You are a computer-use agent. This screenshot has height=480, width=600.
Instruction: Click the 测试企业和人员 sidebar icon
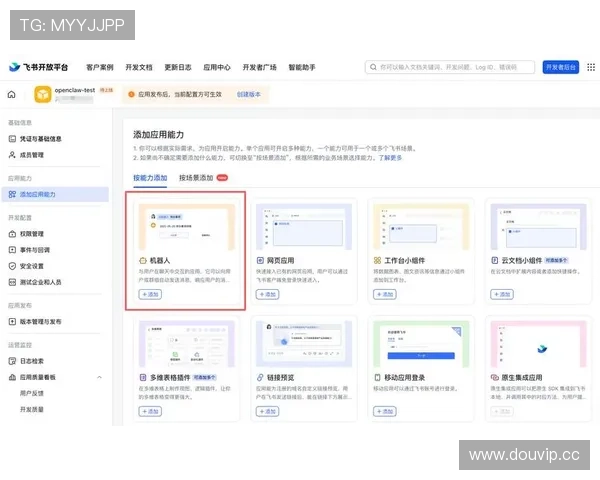point(12,282)
